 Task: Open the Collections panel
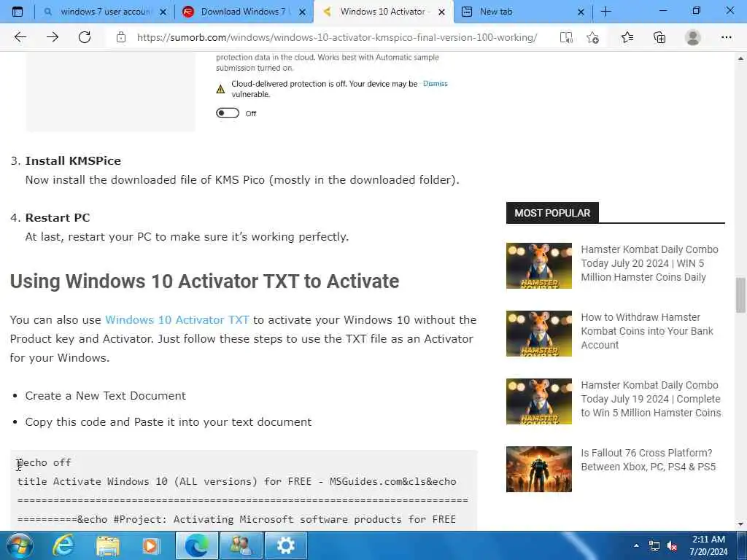pos(659,37)
